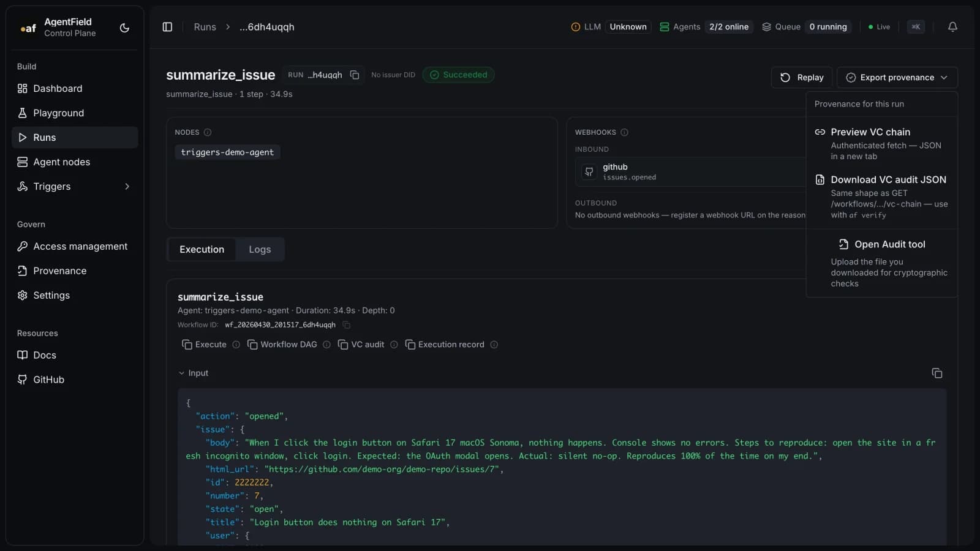
Task: Collapse the Input section
Action: 194,373
